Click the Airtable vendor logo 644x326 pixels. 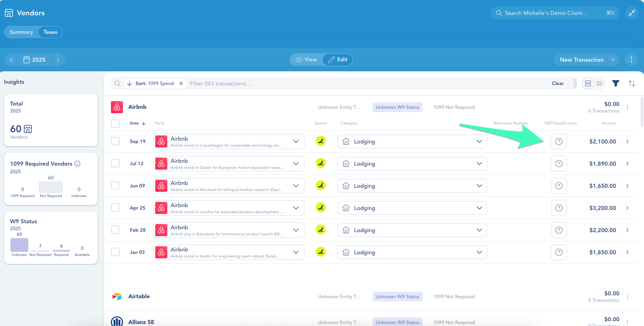[x=117, y=297]
